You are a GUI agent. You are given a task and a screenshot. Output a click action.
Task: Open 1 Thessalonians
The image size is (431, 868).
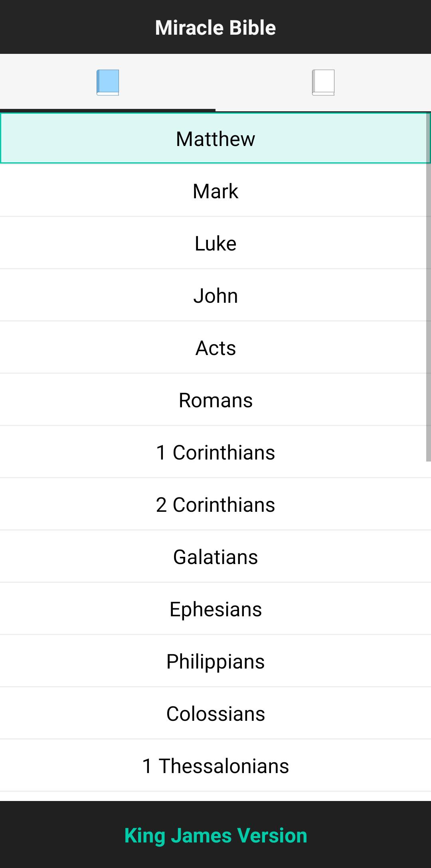point(215,765)
